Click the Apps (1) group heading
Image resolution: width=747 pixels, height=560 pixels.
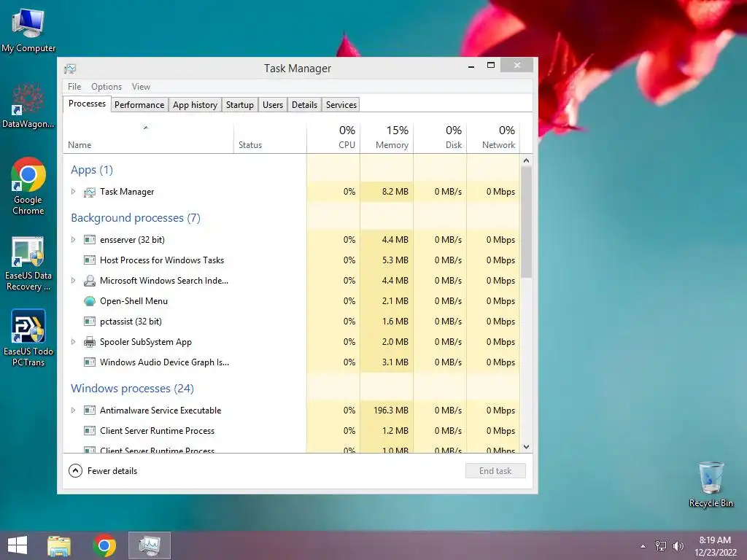(x=92, y=170)
